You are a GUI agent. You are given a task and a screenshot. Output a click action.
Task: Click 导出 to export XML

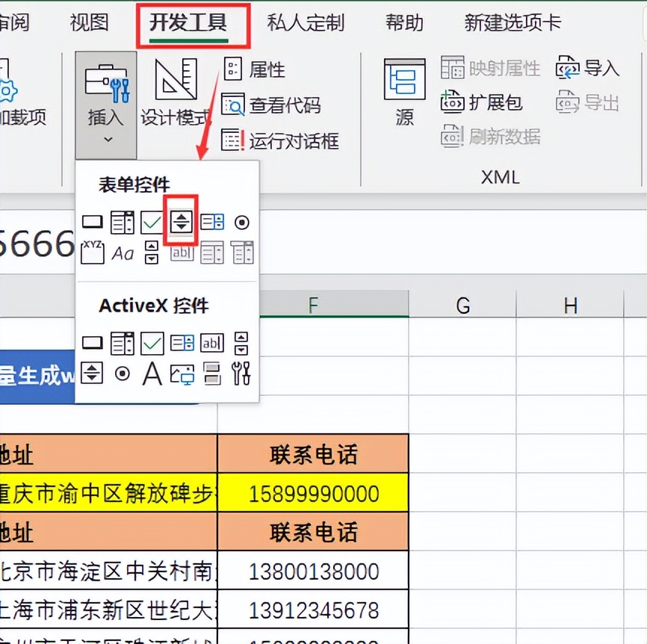pos(587,102)
